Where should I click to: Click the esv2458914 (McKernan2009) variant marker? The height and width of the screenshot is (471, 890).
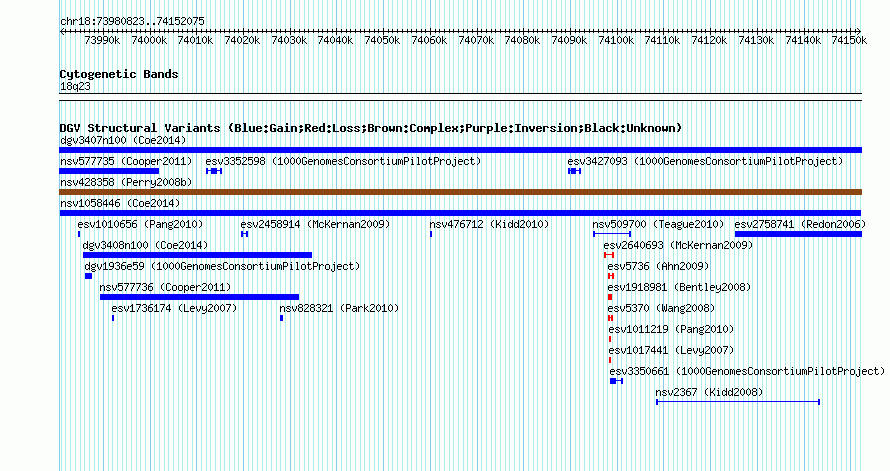pos(245,234)
